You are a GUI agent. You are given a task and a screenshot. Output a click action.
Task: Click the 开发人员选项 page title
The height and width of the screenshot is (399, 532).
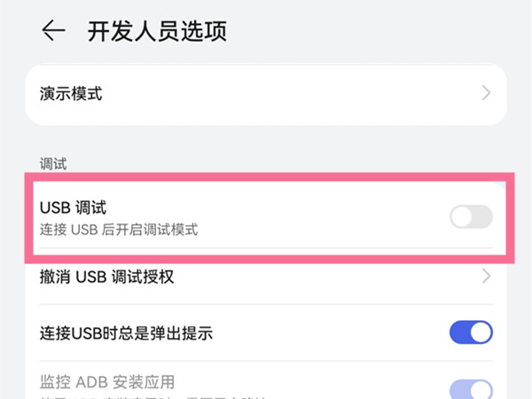coord(157,31)
